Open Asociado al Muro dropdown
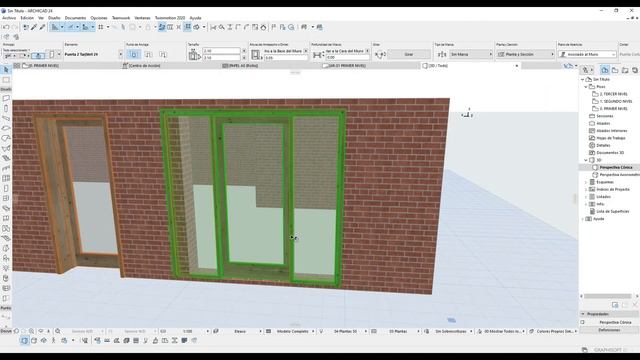This screenshot has width=640, height=360. pyautogui.click(x=587, y=54)
